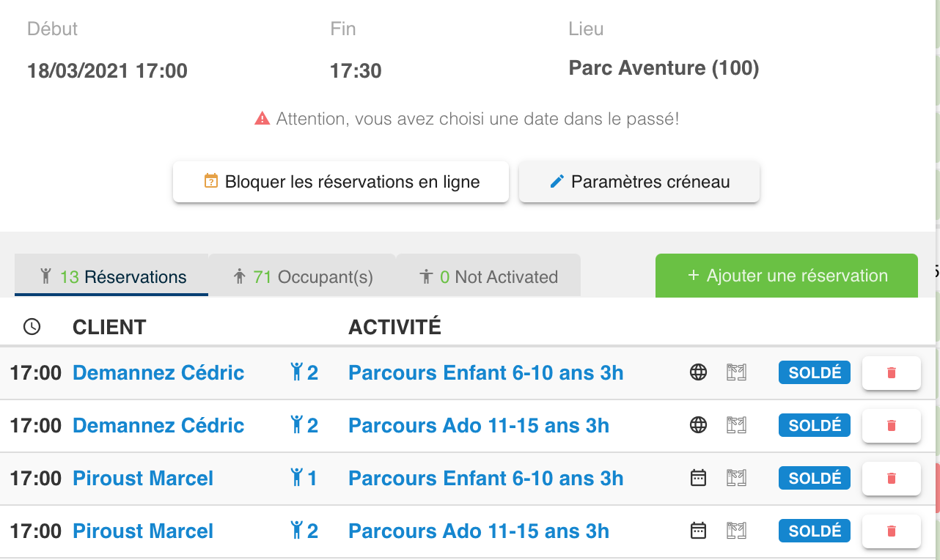The width and height of the screenshot is (940, 560).
Task: Delete Demannez Cédric's Parcours Ado reservation
Action: click(891, 426)
